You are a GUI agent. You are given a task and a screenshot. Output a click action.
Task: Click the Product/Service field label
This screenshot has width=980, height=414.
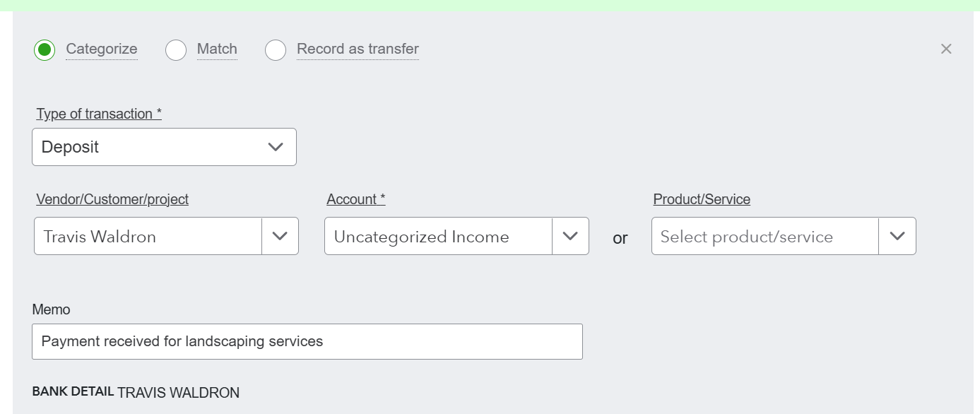click(x=702, y=199)
